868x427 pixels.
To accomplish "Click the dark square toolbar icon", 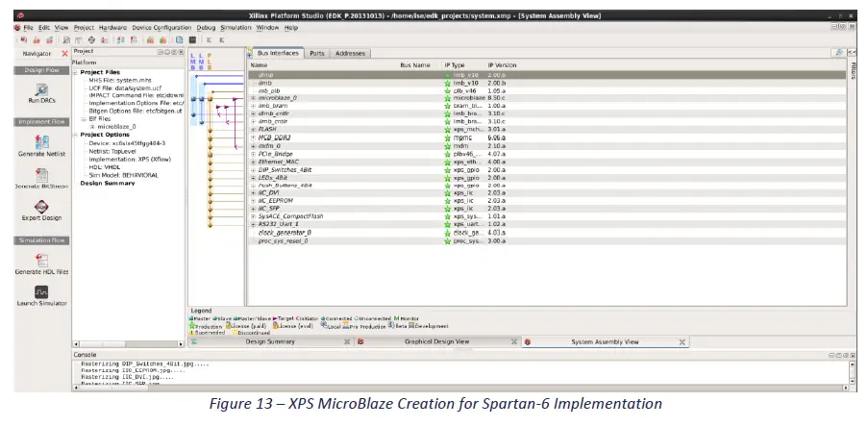I will [192, 39].
